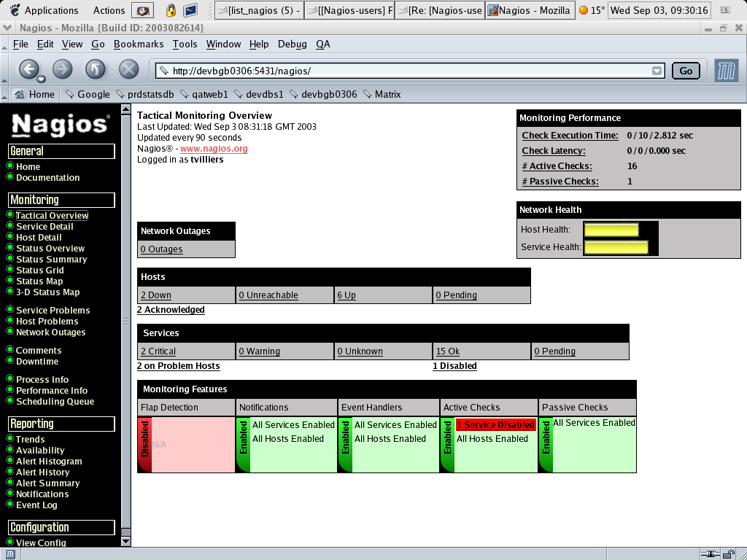
Task: Click the 0 Outages link
Action: pyautogui.click(x=161, y=249)
